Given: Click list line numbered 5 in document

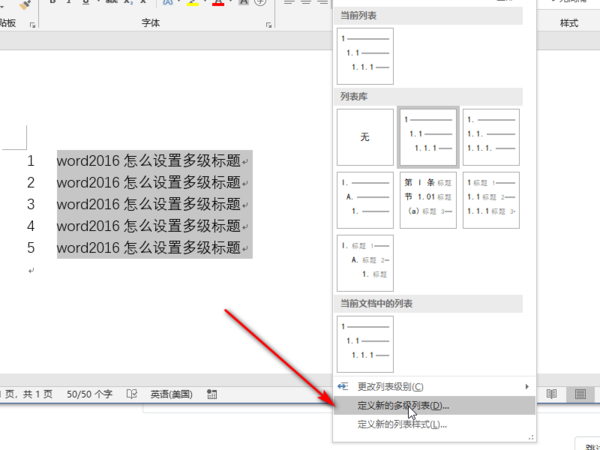Looking at the screenshot, I should pyautogui.click(x=148, y=248).
